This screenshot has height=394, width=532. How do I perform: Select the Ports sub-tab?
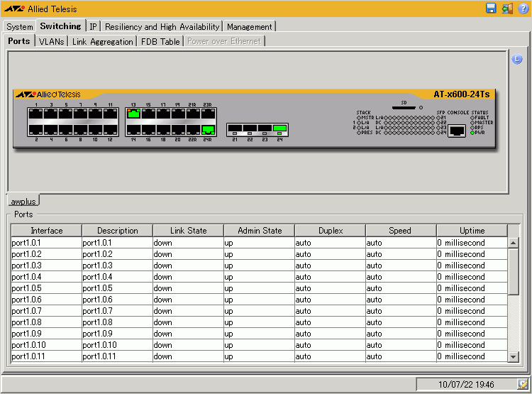19,40
